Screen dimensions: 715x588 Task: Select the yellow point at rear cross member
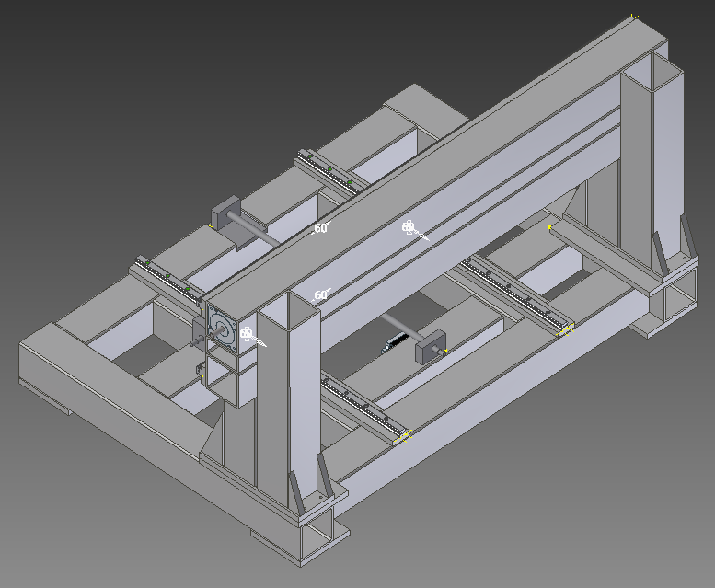coord(550,227)
